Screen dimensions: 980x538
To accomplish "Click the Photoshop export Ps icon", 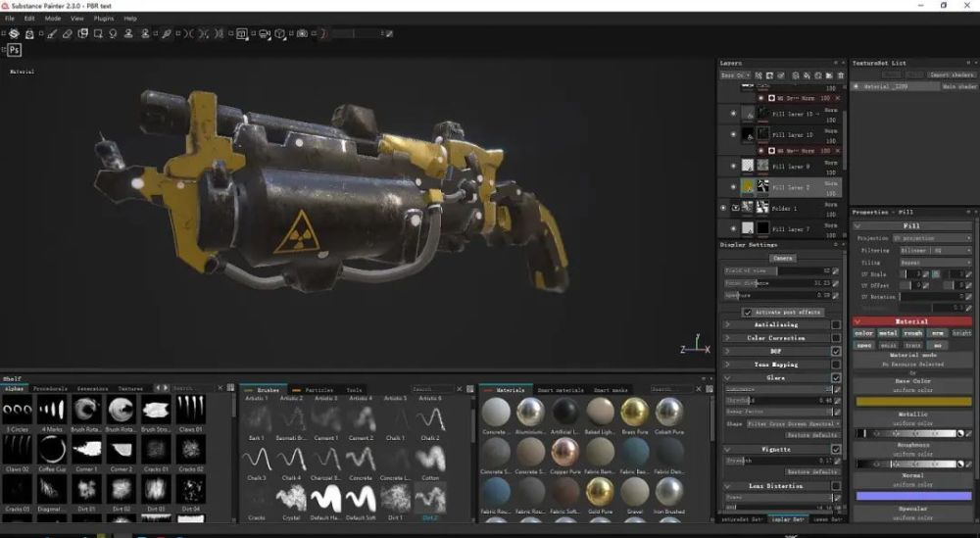I will [15, 49].
